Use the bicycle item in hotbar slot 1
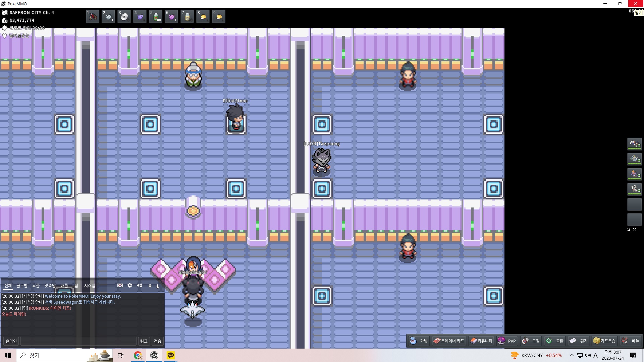 coord(93,16)
